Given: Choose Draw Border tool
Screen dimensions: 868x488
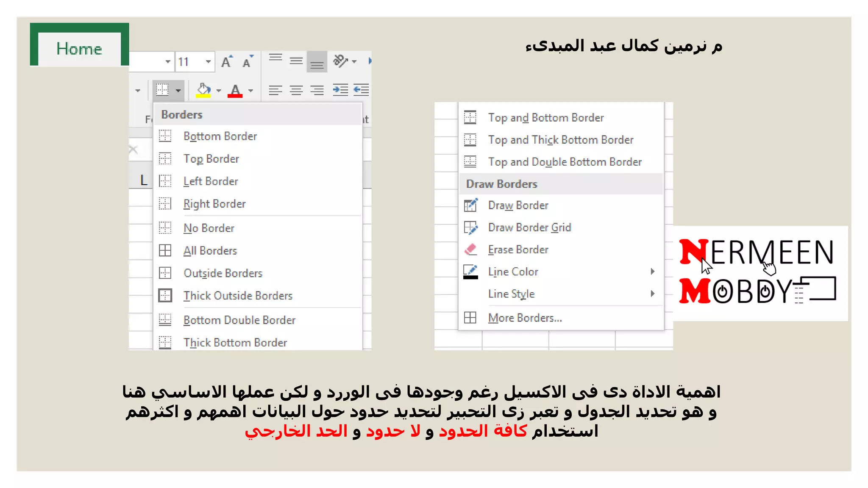Looking at the screenshot, I should pos(561,205).
